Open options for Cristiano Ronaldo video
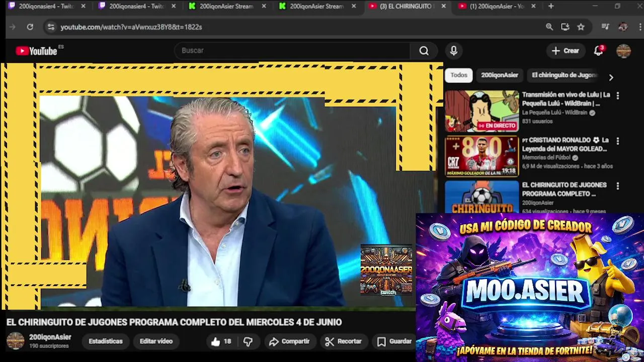Screen dimensions: 644x362 click(x=618, y=141)
